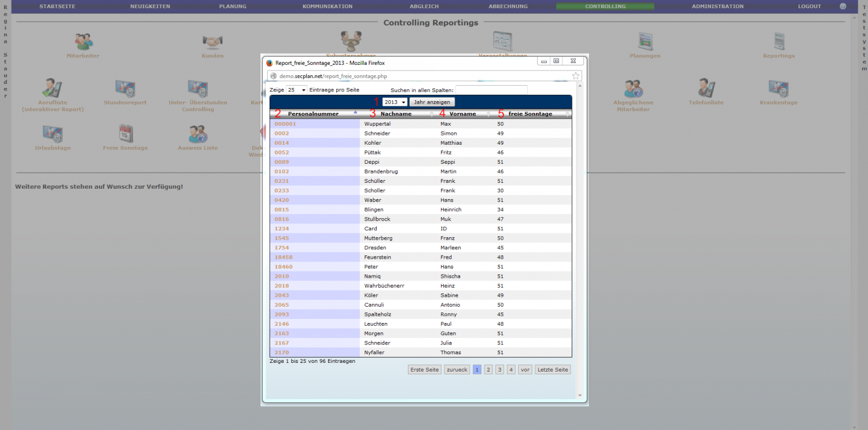Screen dimensions: 868x430
Task: Open the entries-per-page dropdown showing 25
Action: point(296,90)
